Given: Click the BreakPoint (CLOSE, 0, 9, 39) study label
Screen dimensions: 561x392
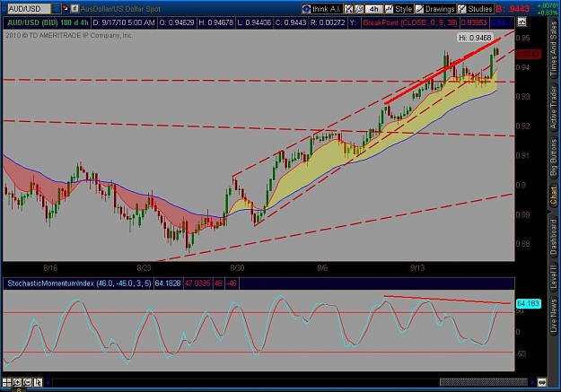Looking at the screenshot, I should tap(410, 22).
